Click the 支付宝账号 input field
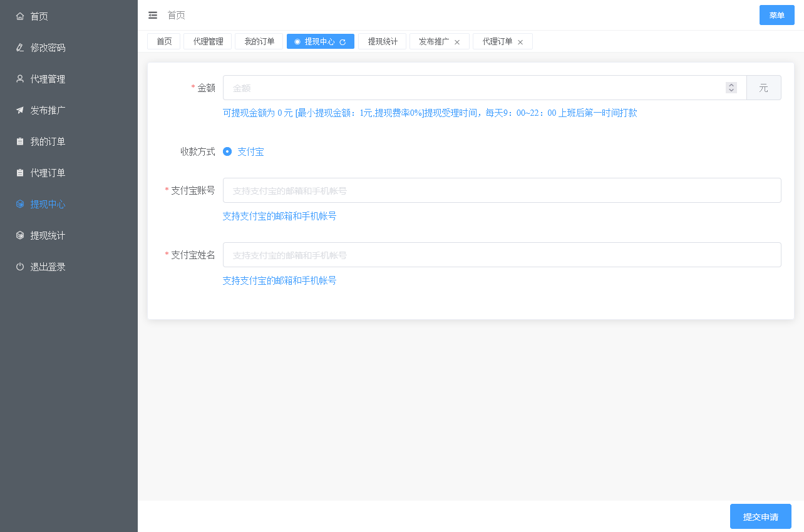 pyautogui.click(x=502, y=190)
